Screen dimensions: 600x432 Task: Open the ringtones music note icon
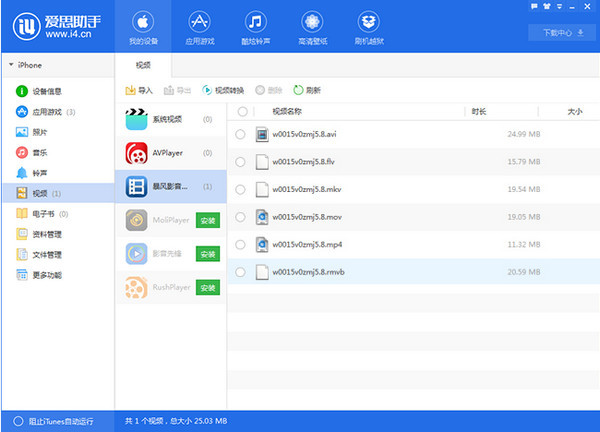tap(256, 22)
